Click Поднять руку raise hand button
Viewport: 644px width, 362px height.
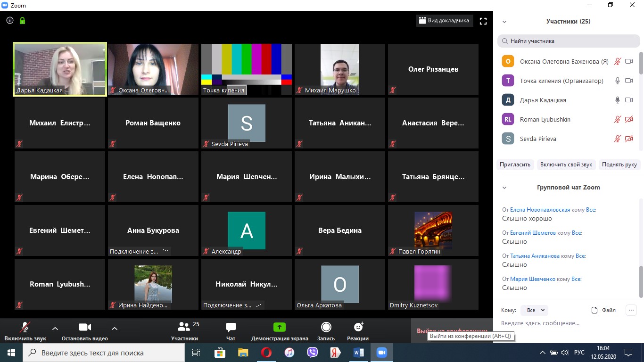(x=619, y=165)
